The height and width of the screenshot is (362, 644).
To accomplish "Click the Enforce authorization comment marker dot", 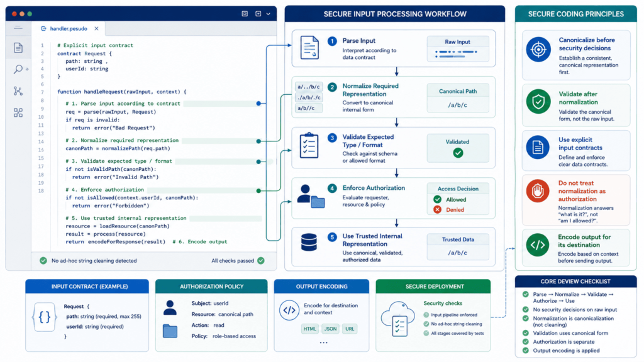I will click(x=258, y=190).
